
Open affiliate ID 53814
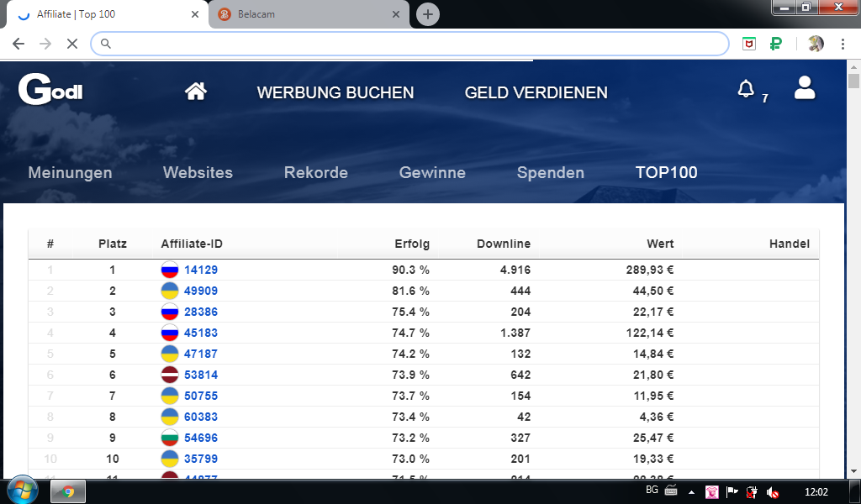201,375
